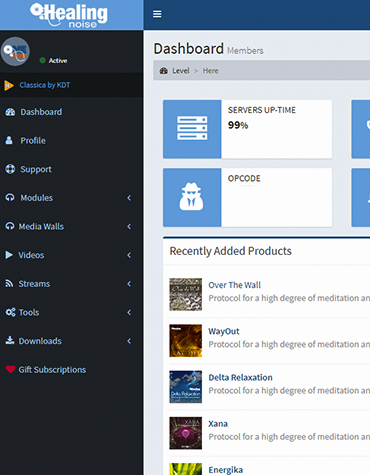This screenshot has width=370, height=475.
Task: Open the Over The Wall product link
Action: (x=235, y=285)
